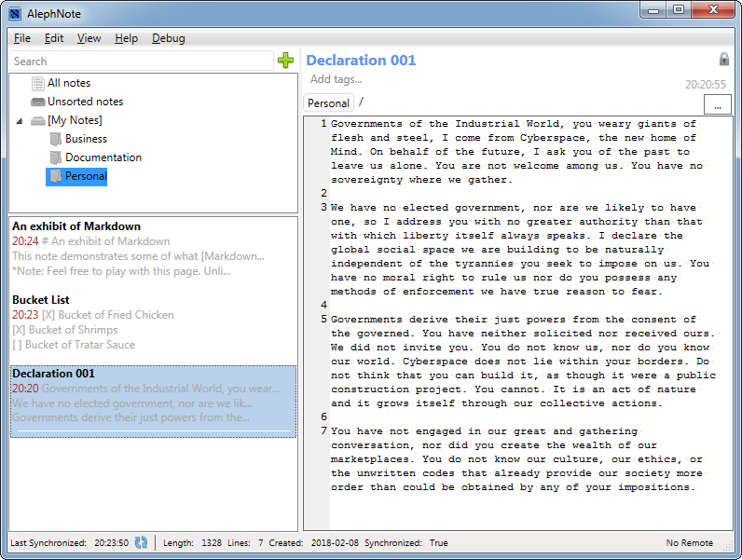Select the All notes icon

tap(37, 83)
